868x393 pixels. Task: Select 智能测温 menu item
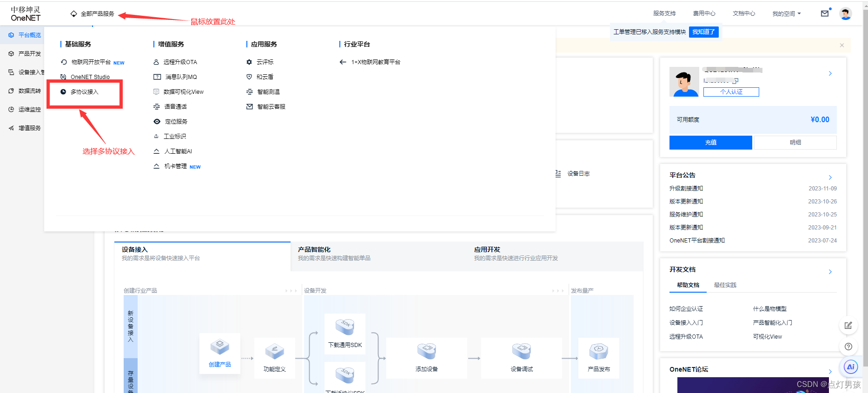[x=263, y=92]
